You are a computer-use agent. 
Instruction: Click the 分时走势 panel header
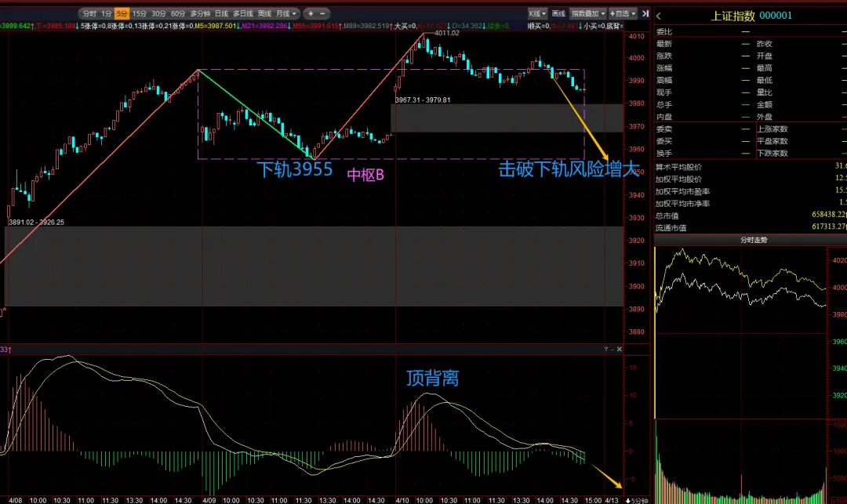click(754, 240)
